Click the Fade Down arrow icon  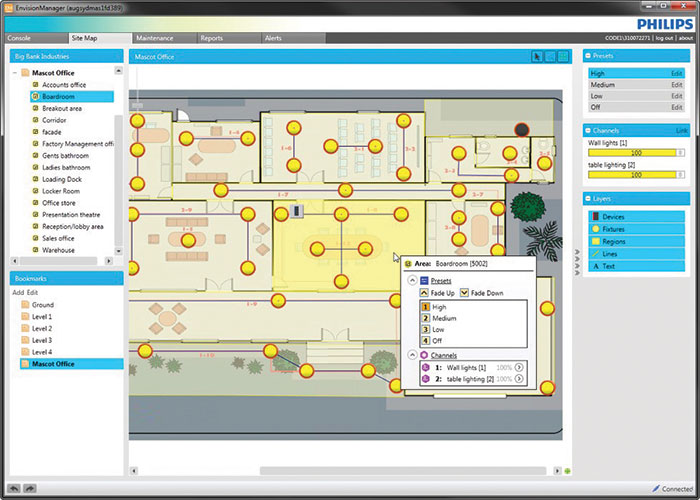coord(464,293)
